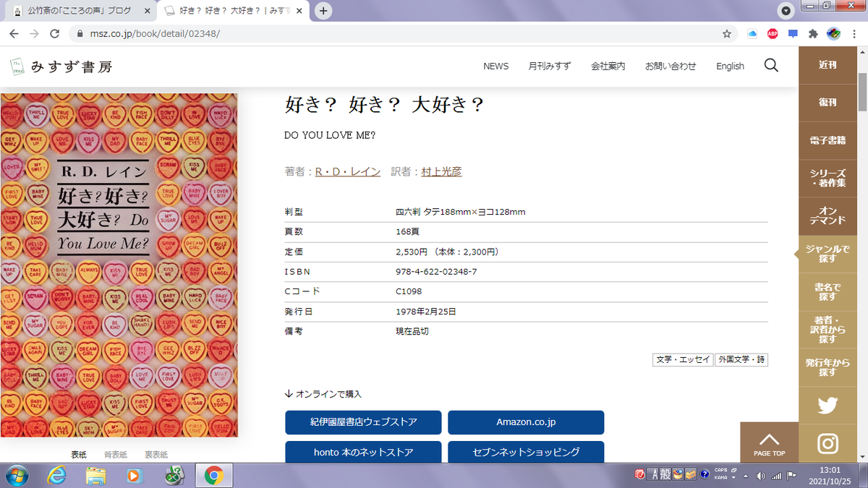
Task: Open Twitter icon in sidebar
Action: coord(827,406)
